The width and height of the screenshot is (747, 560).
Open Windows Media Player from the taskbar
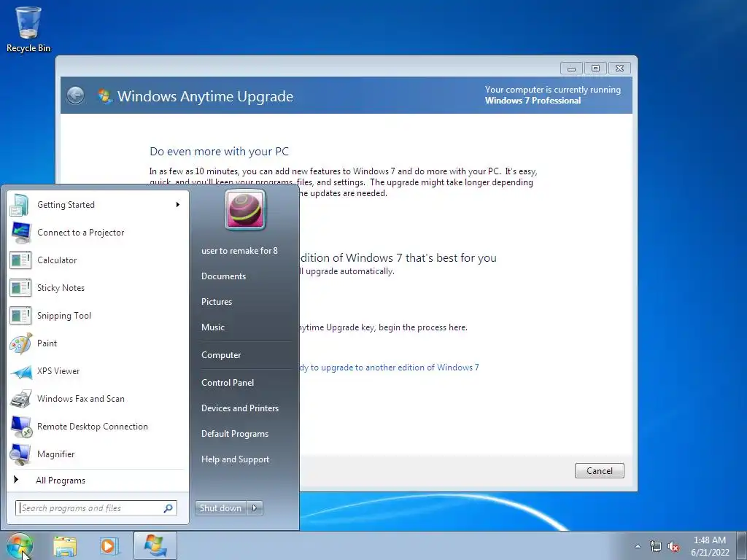point(109,546)
